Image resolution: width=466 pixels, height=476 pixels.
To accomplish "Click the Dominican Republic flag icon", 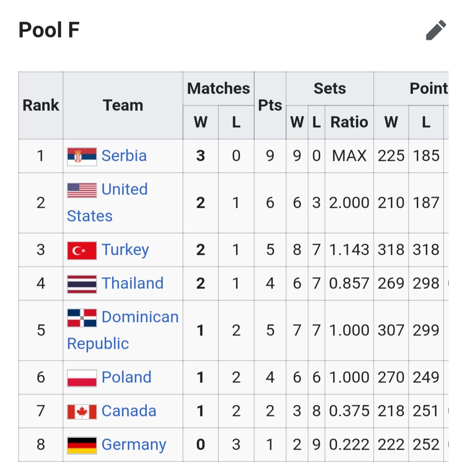I will (x=82, y=318).
